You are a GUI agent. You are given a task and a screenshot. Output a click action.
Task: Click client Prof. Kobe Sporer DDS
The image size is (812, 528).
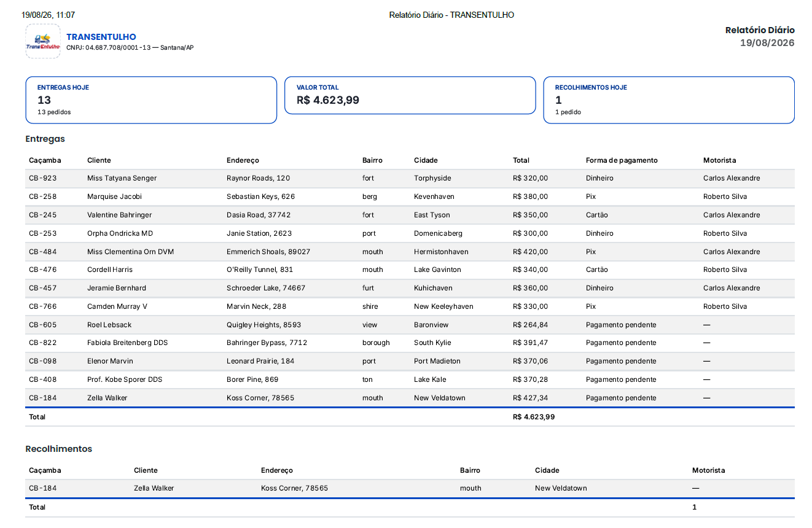pos(125,379)
